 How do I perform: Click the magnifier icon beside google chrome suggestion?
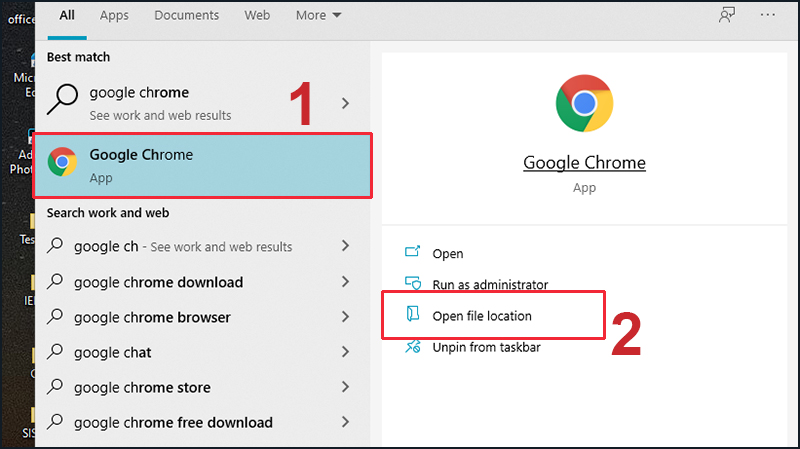(62, 100)
